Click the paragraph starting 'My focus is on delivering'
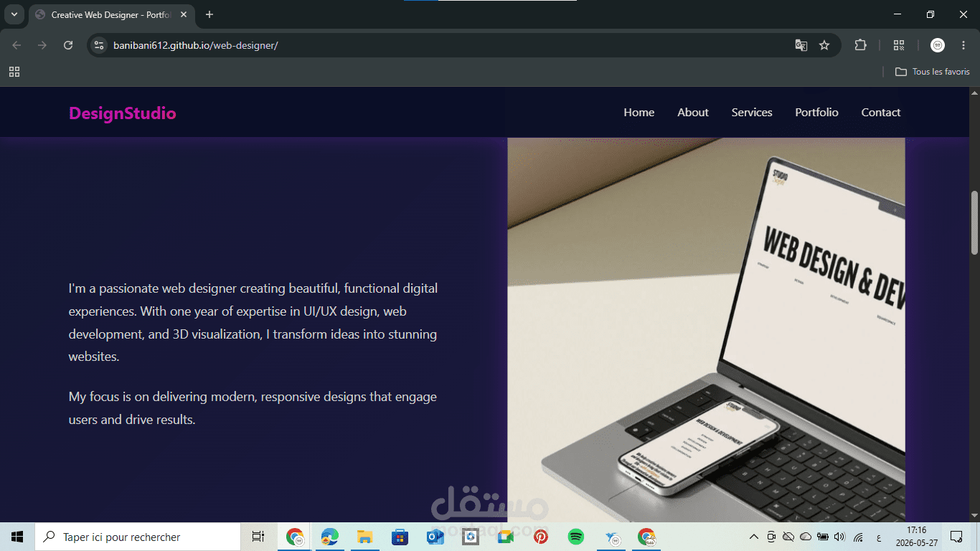 253,408
